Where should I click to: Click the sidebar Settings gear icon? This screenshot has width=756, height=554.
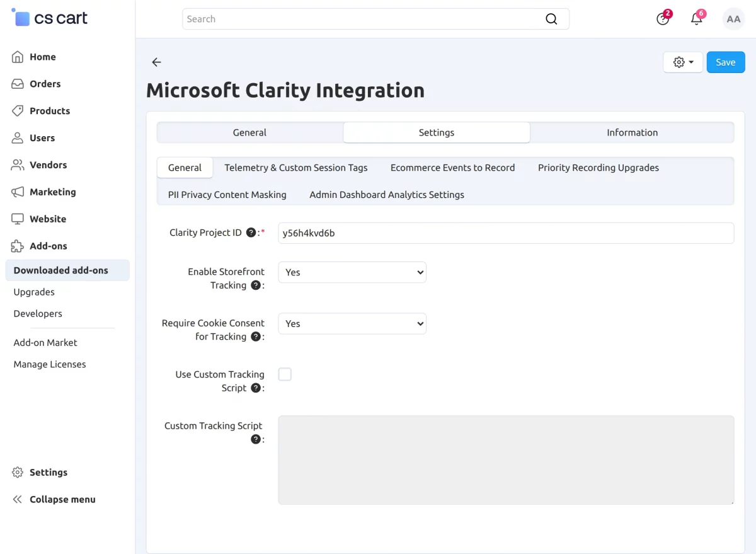pyautogui.click(x=18, y=473)
